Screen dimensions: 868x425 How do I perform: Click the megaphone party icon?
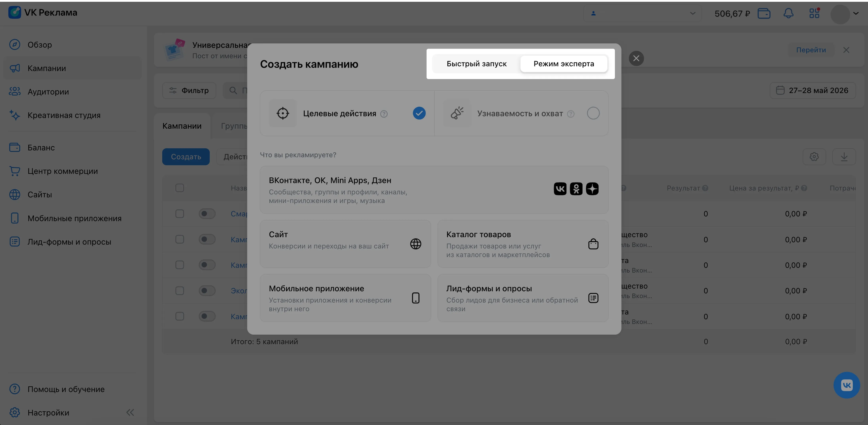click(x=457, y=113)
